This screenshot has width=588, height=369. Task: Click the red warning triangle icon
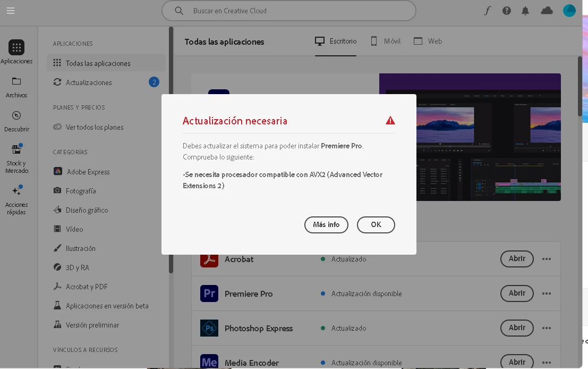(390, 121)
